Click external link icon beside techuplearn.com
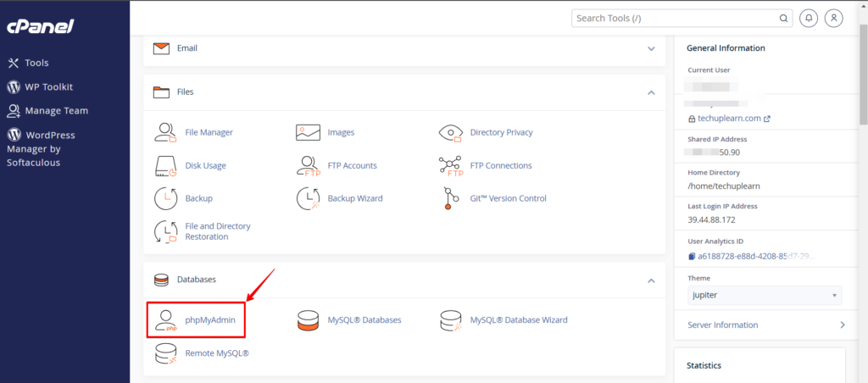This screenshot has height=383, width=868. (x=766, y=119)
